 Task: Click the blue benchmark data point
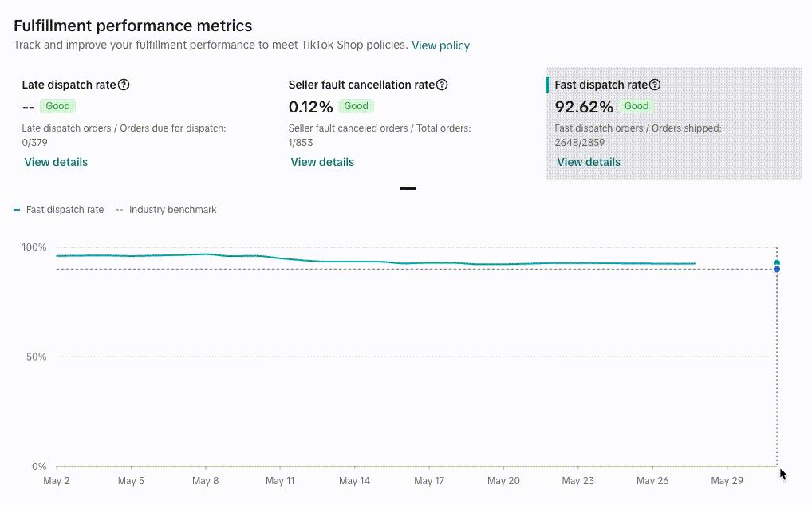point(777,269)
